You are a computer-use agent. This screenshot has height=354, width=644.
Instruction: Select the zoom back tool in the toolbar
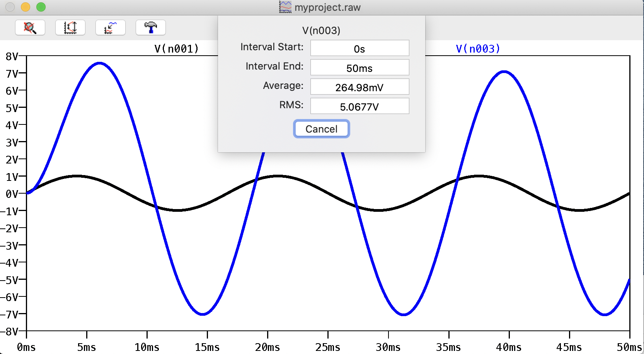(30, 27)
